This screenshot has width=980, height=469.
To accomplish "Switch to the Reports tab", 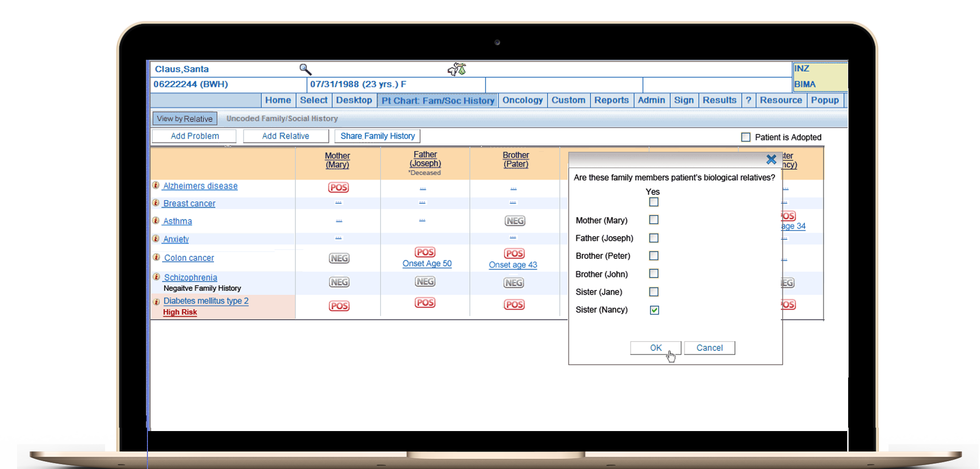I will [x=611, y=100].
